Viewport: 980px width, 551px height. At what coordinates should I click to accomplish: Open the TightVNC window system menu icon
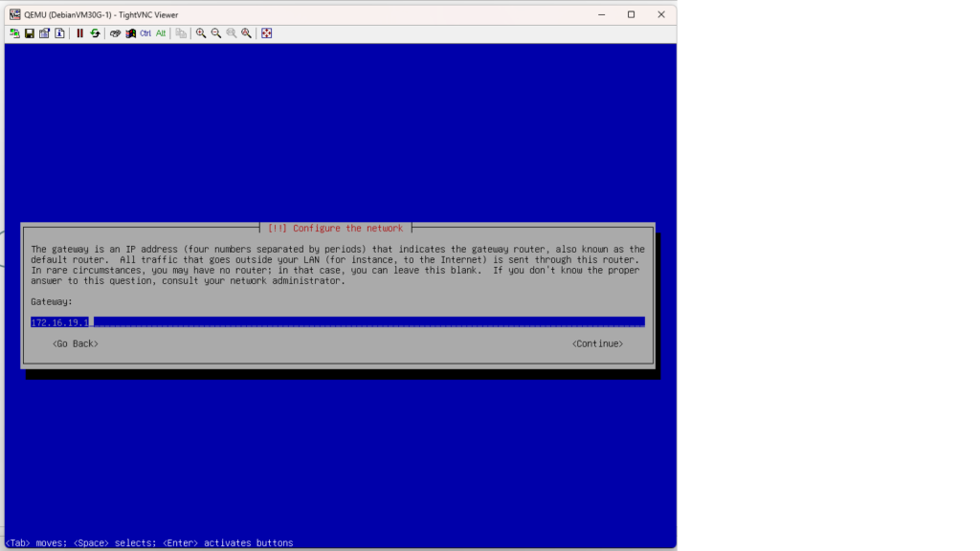point(14,14)
